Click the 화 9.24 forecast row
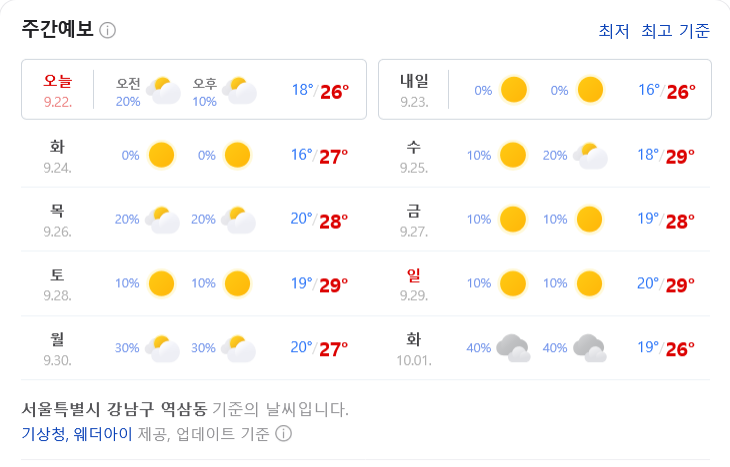 click(x=194, y=156)
